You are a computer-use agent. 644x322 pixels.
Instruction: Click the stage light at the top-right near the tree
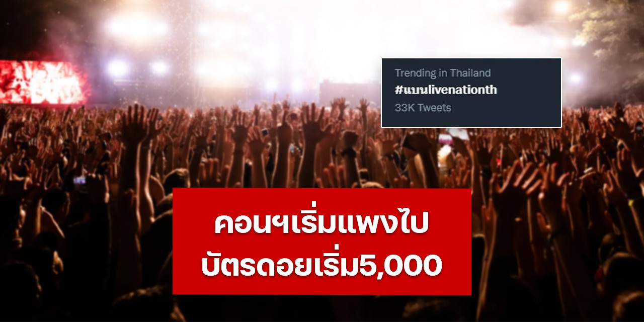coord(561,8)
